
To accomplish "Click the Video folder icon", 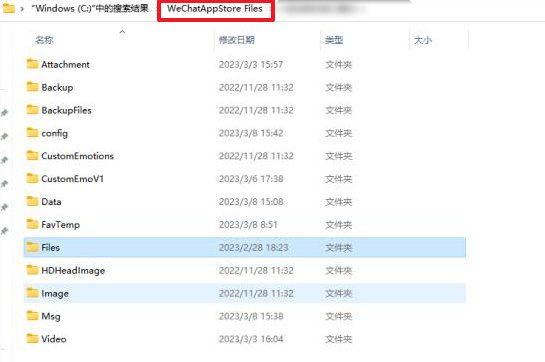I will [x=32, y=339].
